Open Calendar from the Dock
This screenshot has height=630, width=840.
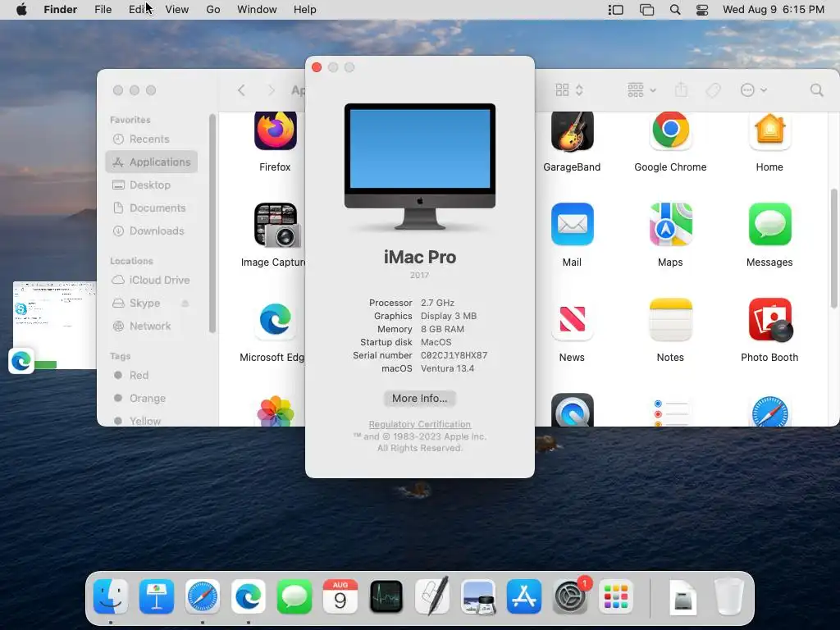coord(340,596)
